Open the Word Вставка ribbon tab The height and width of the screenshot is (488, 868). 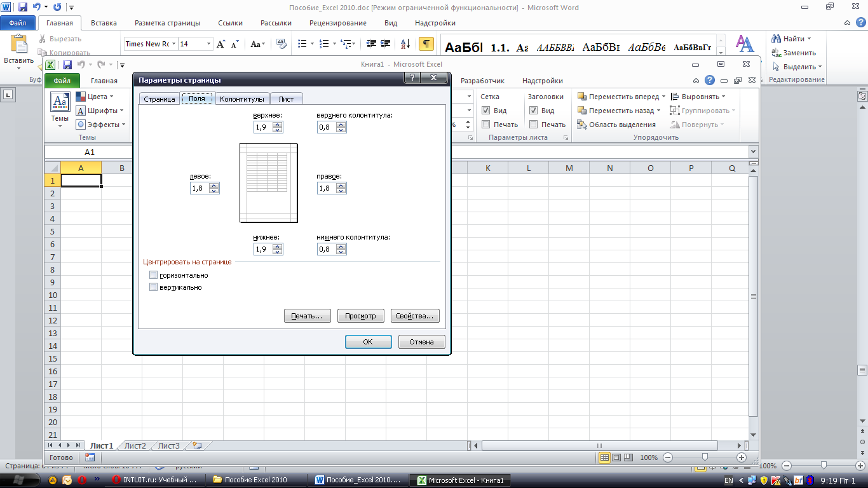click(x=104, y=23)
